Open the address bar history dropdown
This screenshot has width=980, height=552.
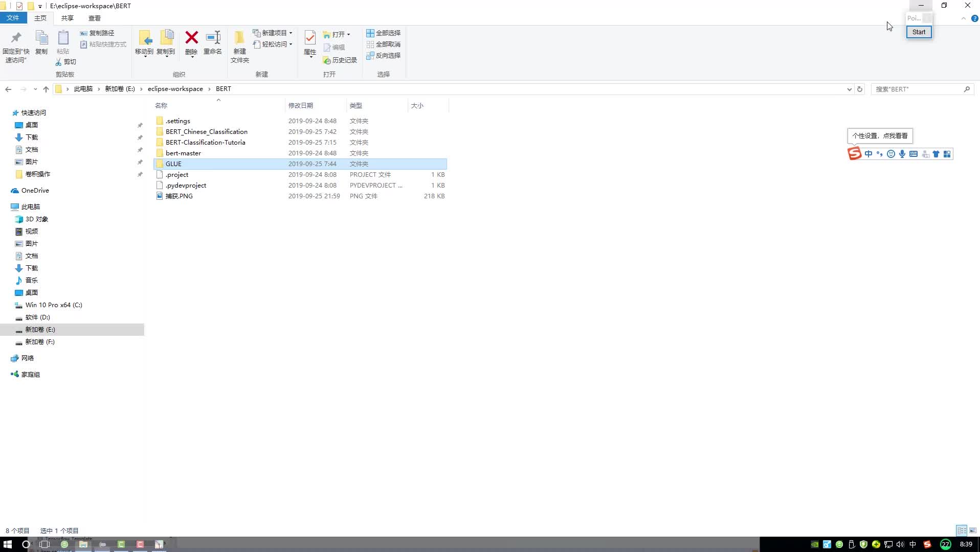[849, 89]
